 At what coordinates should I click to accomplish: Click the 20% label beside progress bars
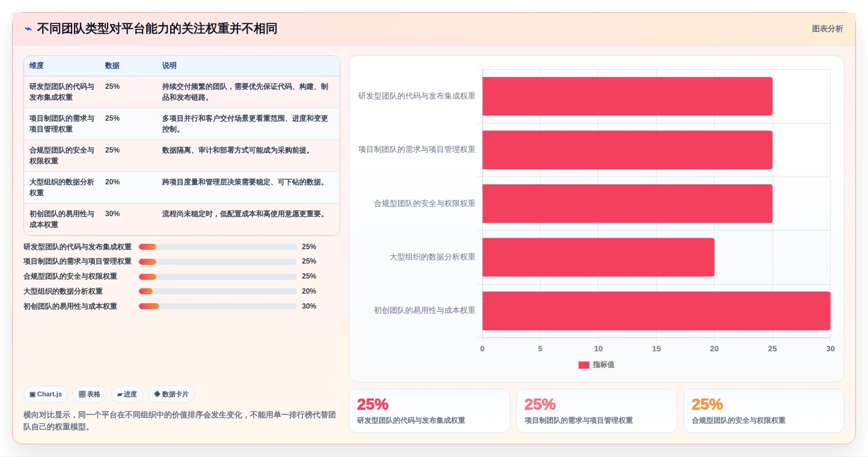(309, 291)
